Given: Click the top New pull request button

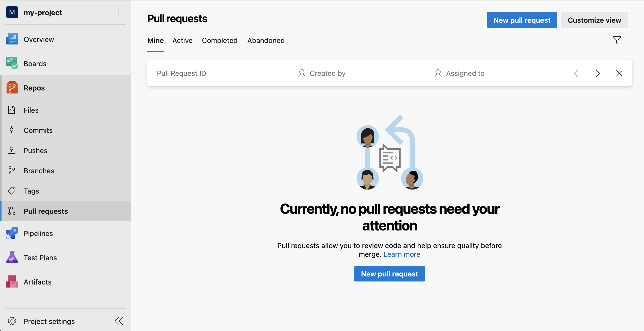Looking at the screenshot, I should tap(522, 20).
